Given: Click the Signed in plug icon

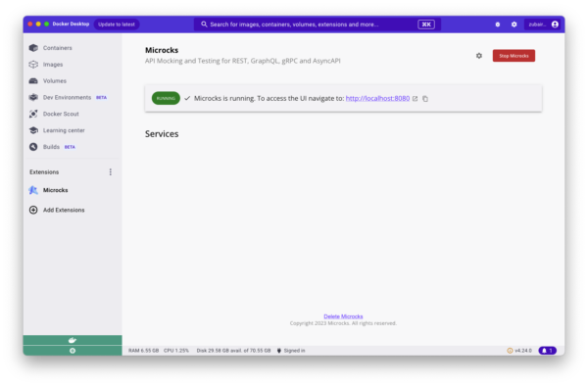Looking at the screenshot, I should click(x=279, y=351).
